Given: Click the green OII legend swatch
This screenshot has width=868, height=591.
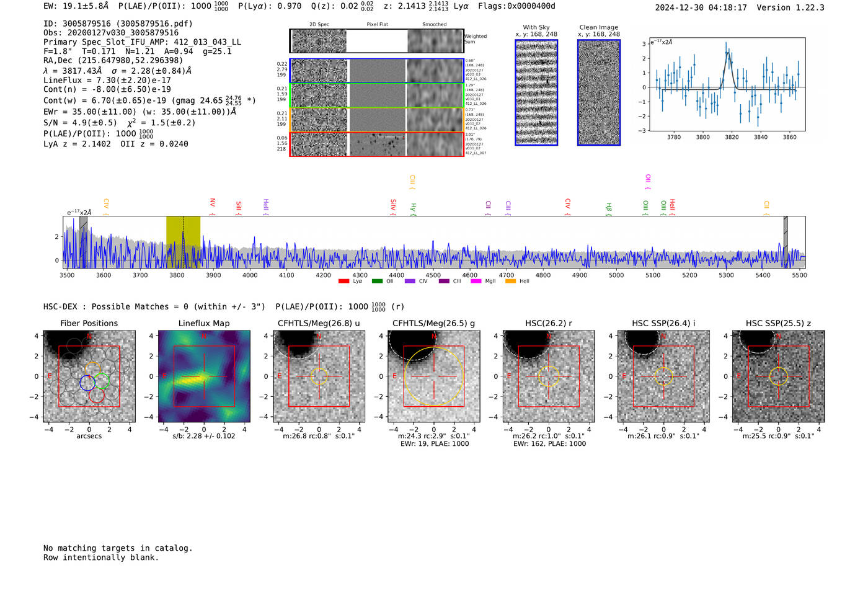Looking at the screenshot, I should coord(377,281).
